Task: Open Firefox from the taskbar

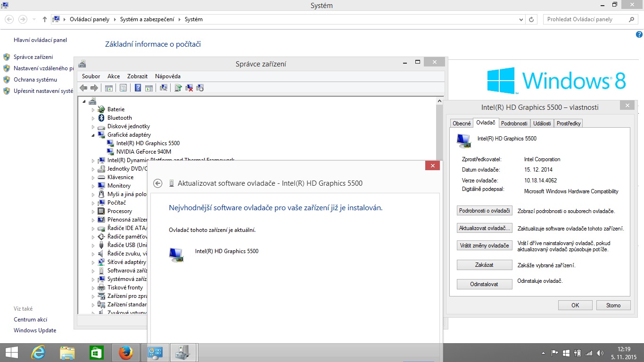Action: click(125, 352)
